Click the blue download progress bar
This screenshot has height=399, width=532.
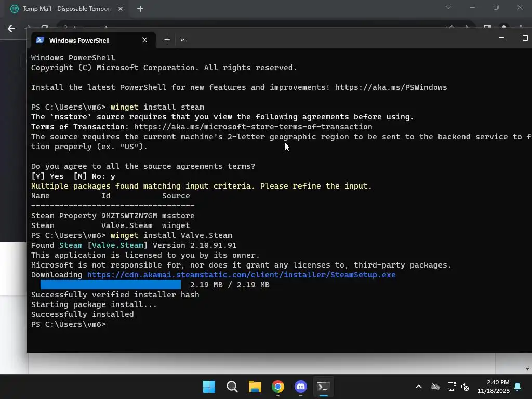pos(111,285)
